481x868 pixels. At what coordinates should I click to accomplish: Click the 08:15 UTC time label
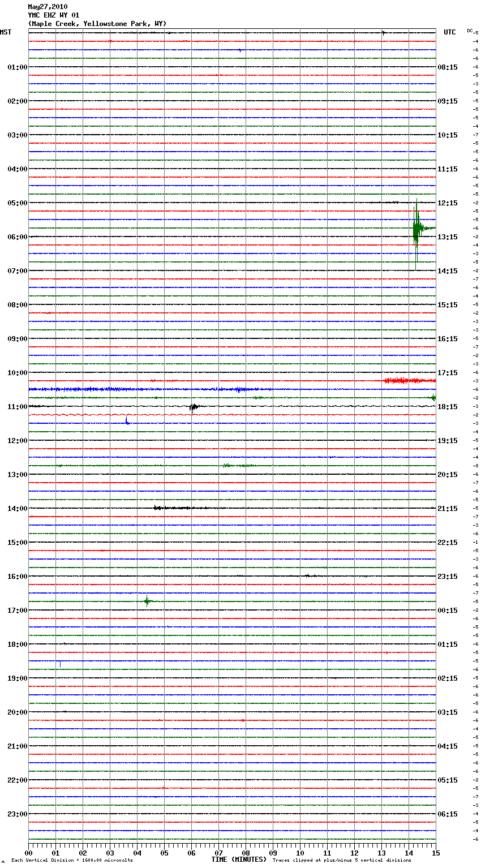point(448,67)
